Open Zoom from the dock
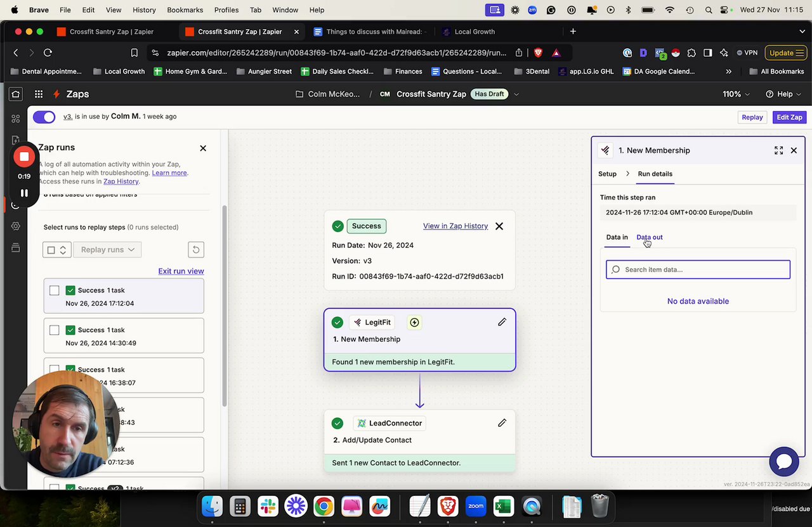The image size is (812, 527). (476, 506)
